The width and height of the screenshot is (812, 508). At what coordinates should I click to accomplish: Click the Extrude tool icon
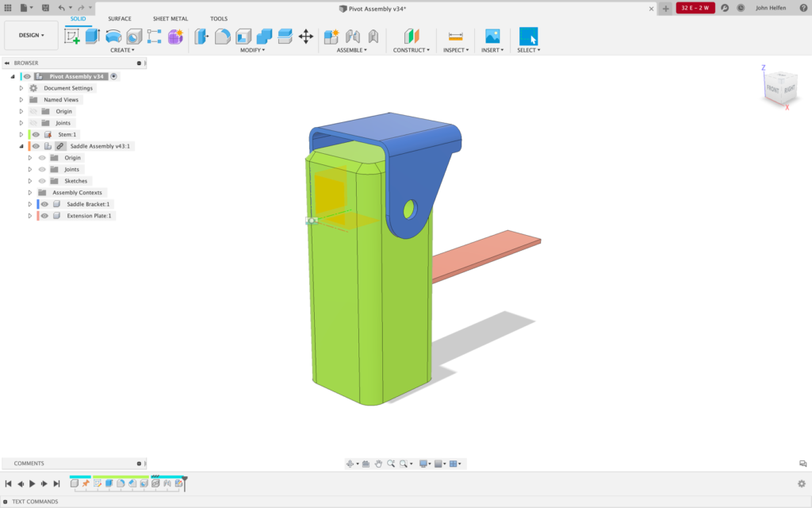tap(93, 37)
